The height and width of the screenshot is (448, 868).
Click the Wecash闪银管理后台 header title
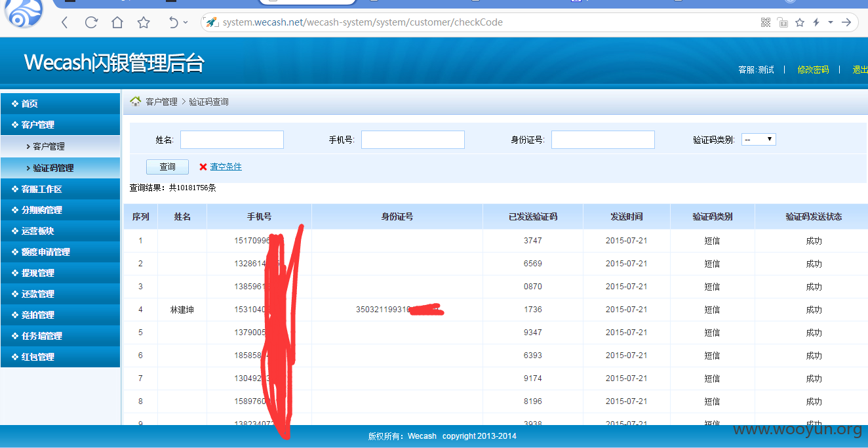point(114,63)
